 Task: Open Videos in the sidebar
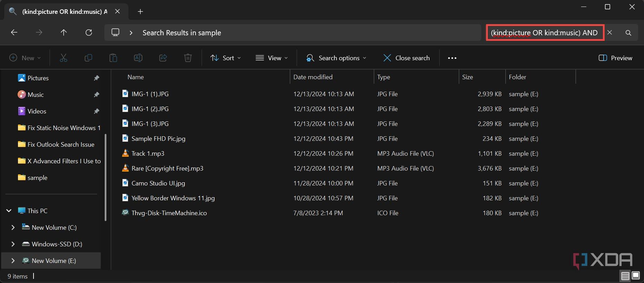pyautogui.click(x=37, y=111)
